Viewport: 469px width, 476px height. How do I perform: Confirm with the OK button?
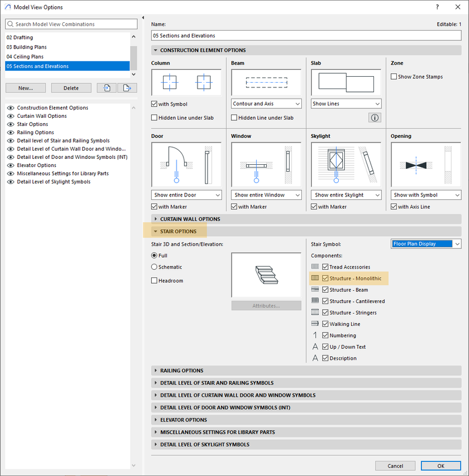click(x=441, y=465)
